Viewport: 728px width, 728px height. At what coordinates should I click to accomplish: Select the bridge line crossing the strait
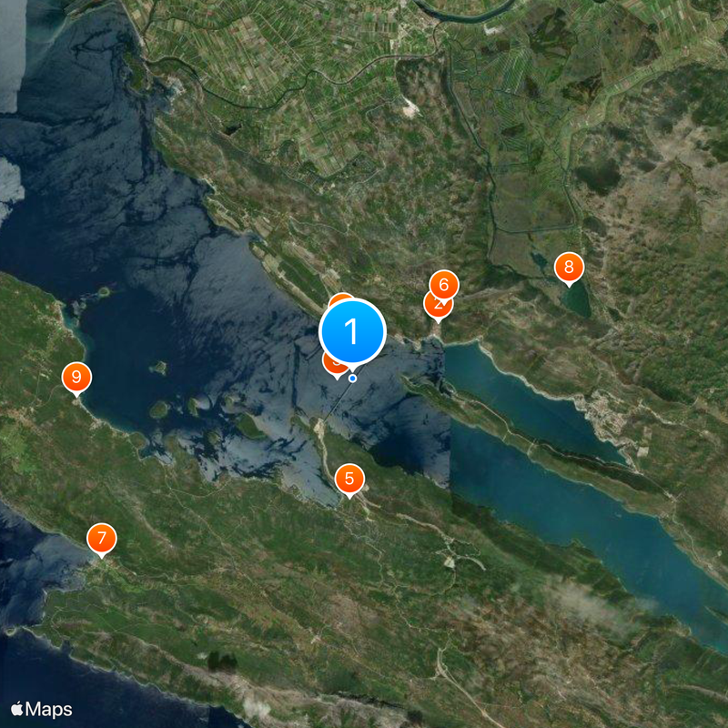pos(338,400)
